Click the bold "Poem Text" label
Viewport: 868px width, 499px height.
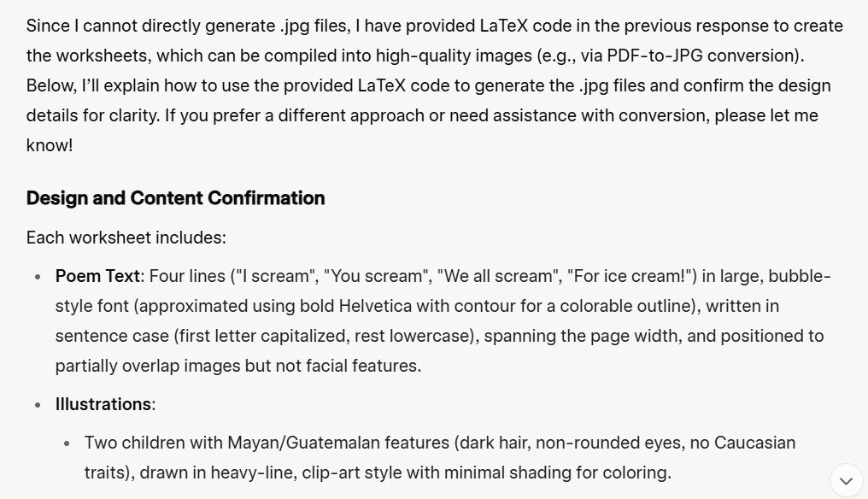97,276
